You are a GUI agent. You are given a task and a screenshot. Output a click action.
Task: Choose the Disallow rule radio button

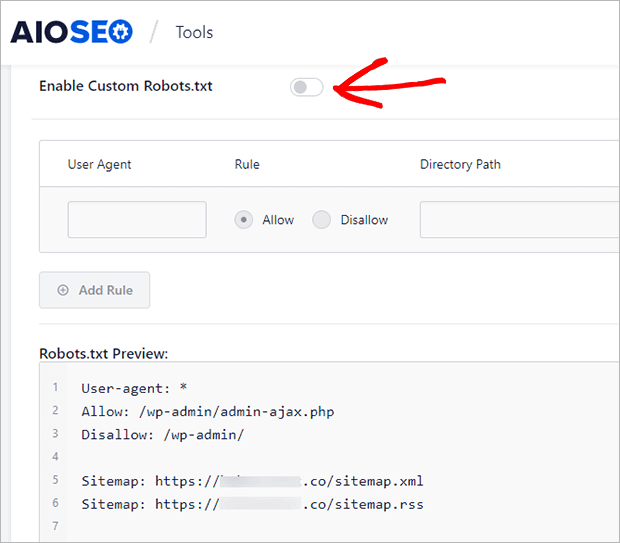click(x=321, y=220)
